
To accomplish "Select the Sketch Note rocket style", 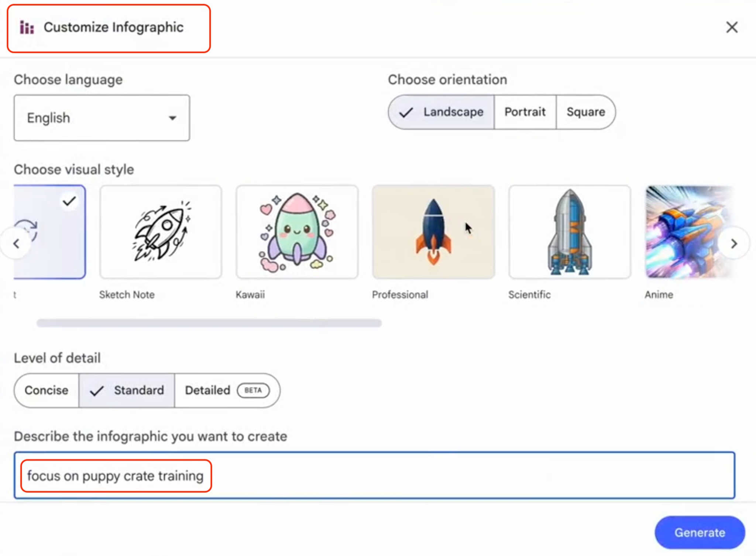I will pyautogui.click(x=161, y=232).
